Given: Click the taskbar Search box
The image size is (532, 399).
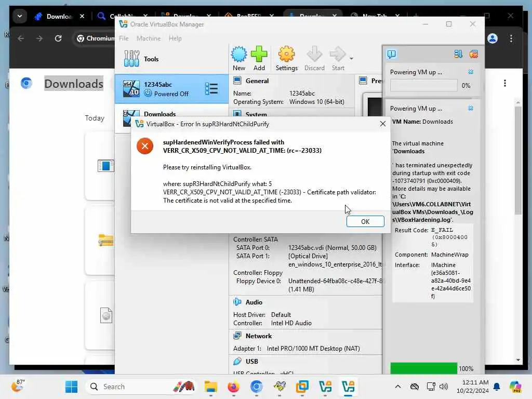Looking at the screenshot, I should point(140,387).
